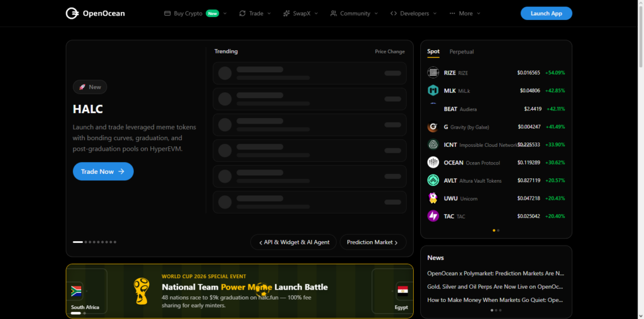644x319 pixels.
Task: Go to previous slide API & Widget & AI Agent
Action: [293, 242]
